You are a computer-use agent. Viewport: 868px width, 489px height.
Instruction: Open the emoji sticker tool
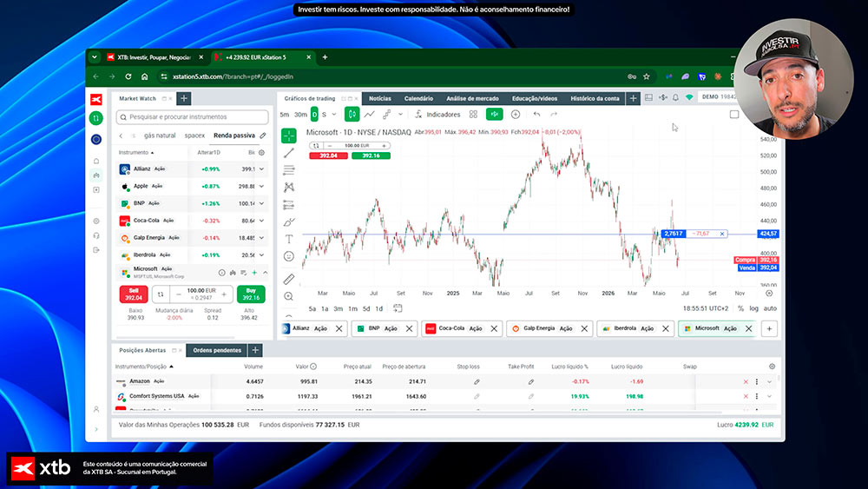click(289, 256)
